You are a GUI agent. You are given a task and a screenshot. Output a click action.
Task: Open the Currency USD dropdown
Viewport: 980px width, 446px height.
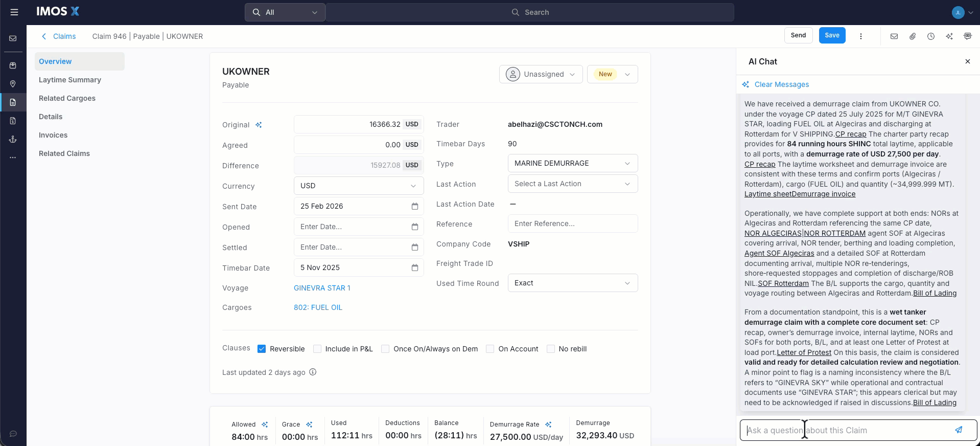tap(358, 186)
